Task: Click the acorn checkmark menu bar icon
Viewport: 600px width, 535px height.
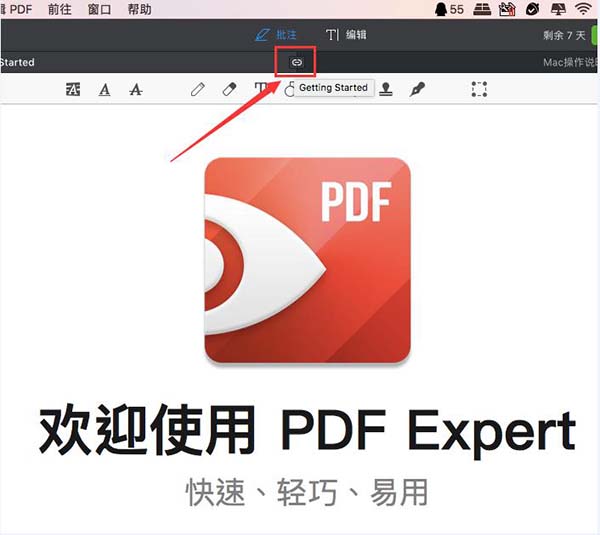Action: [532, 9]
